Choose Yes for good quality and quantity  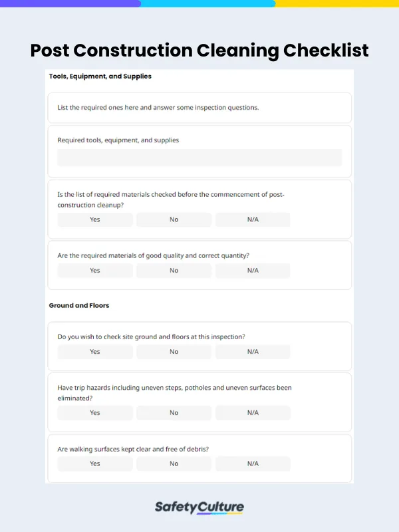[x=95, y=271]
